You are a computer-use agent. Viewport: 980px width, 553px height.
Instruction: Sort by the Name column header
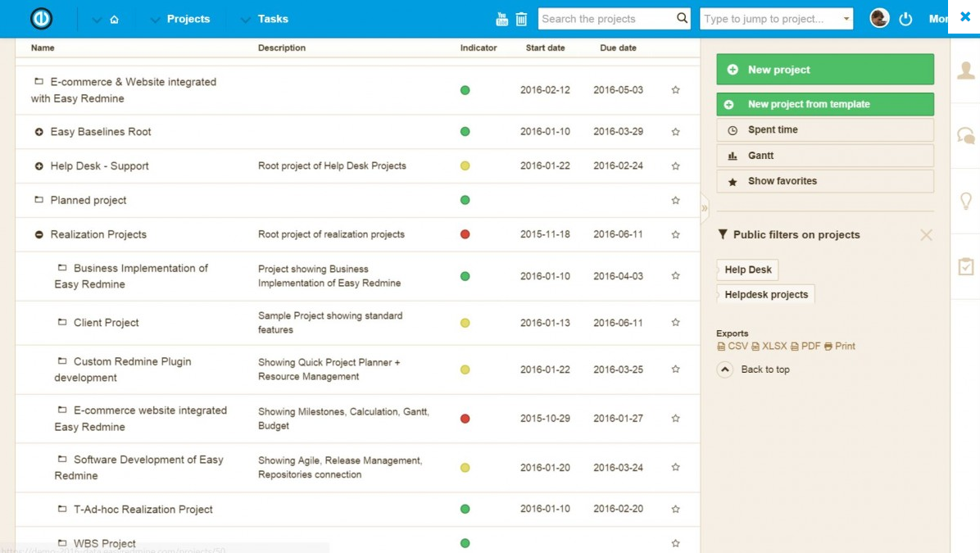[x=43, y=48]
